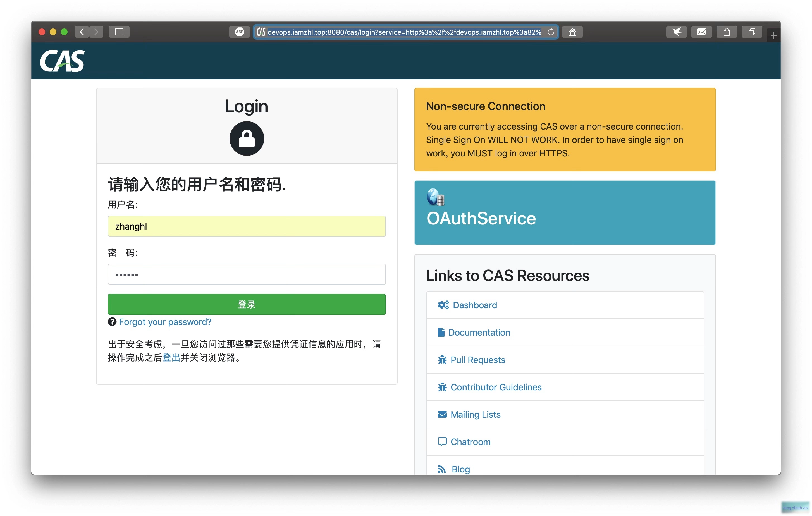
Task: Click the Documentation file icon
Action: pyautogui.click(x=441, y=332)
